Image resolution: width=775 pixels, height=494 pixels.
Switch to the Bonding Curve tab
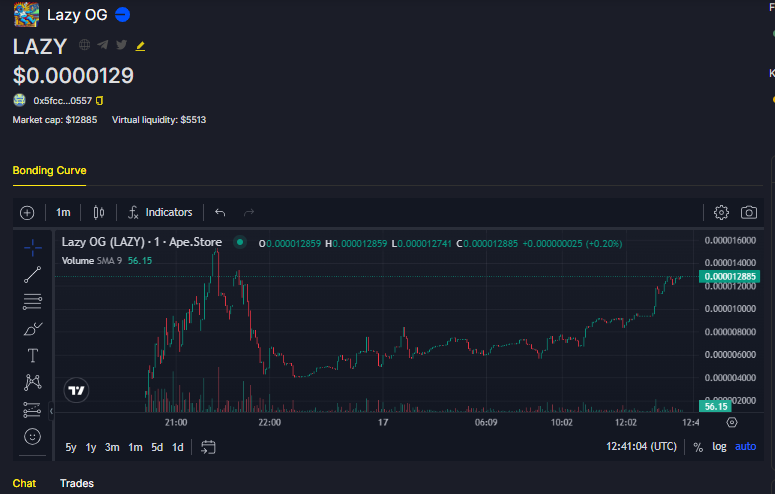(49, 171)
